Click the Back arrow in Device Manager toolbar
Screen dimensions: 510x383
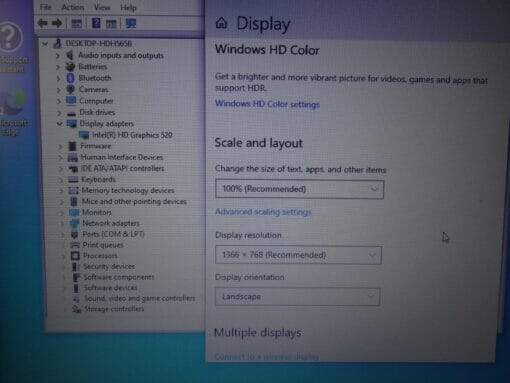click(x=43, y=23)
